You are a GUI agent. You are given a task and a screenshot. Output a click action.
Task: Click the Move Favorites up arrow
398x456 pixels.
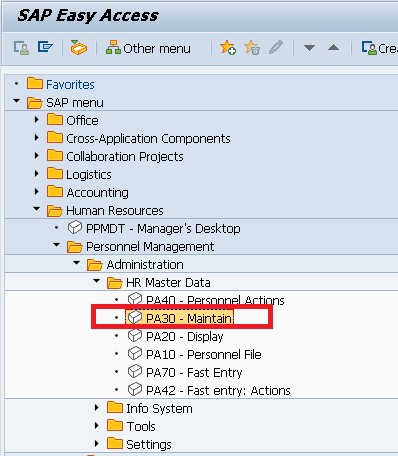333,48
